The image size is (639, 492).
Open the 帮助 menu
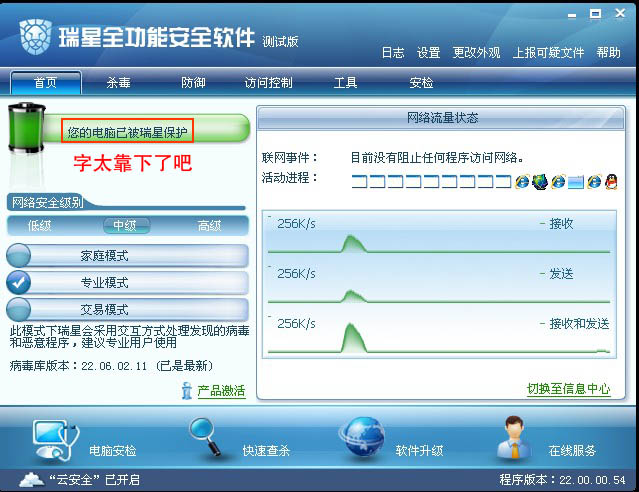pyautogui.click(x=608, y=53)
